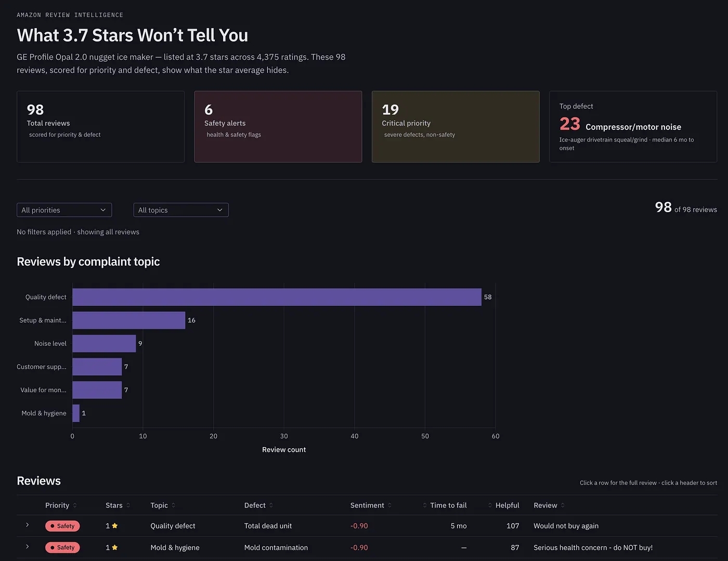Image resolution: width=728 pixels, height=561 pixels.
Task: Open the All priorities dropdown
Action: coord(64,210)
